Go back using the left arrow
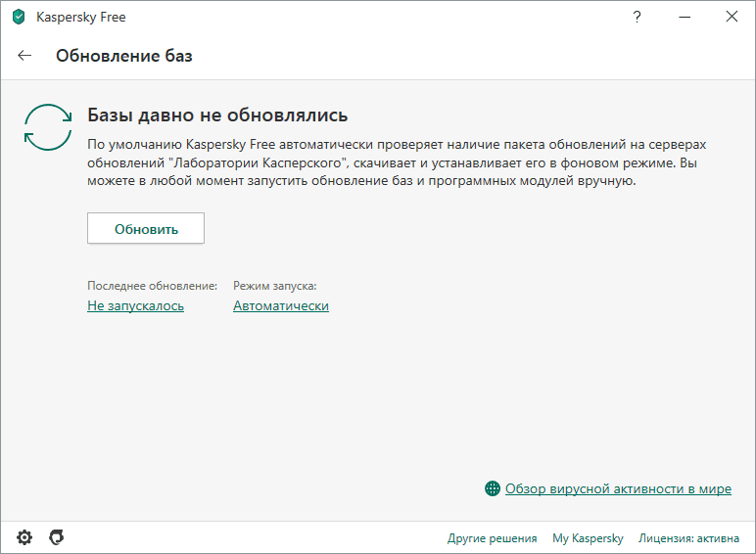 point(25,56)
